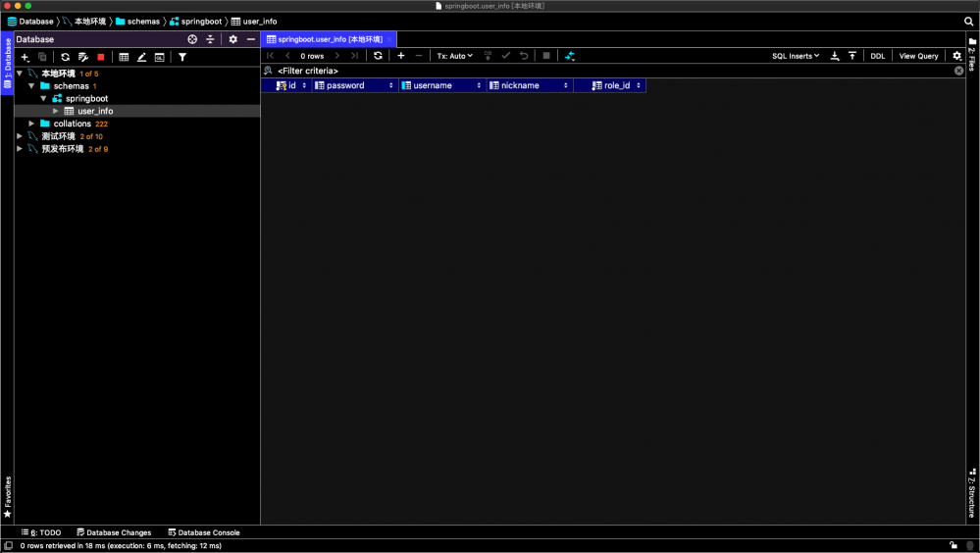Collapse the springboot schema node
This screenshot has height=553, width=980.
[43, 98]
